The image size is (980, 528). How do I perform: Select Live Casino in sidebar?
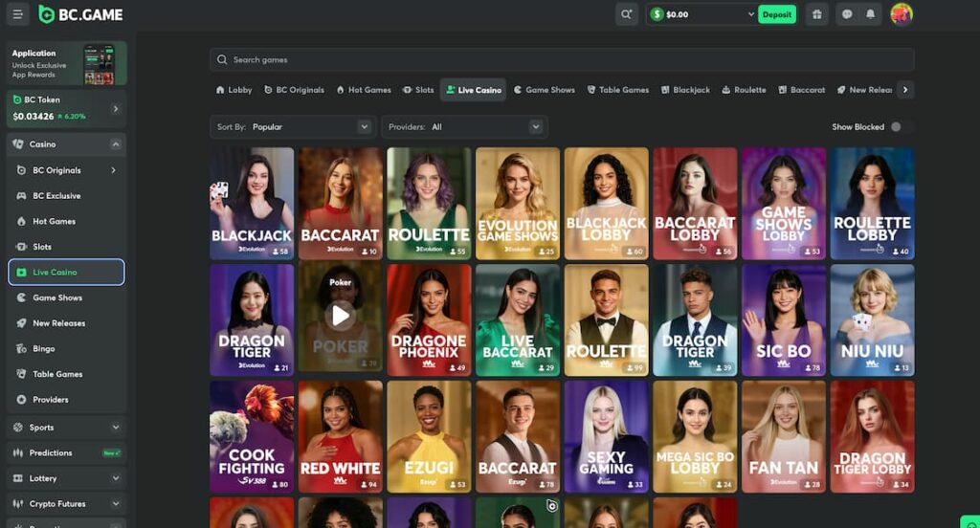[66, 273]
